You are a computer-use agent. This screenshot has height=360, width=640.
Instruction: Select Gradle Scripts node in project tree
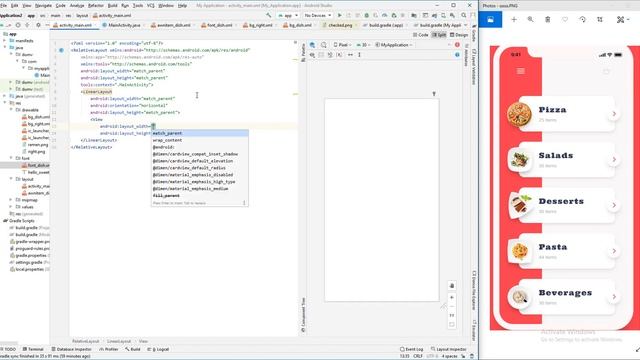[19, 221]
